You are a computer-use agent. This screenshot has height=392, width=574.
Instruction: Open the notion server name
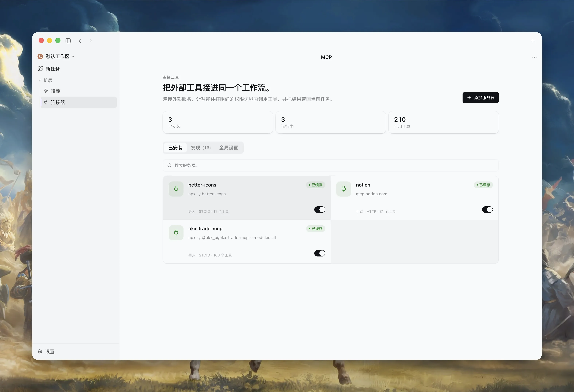click(x=363, y=185)
